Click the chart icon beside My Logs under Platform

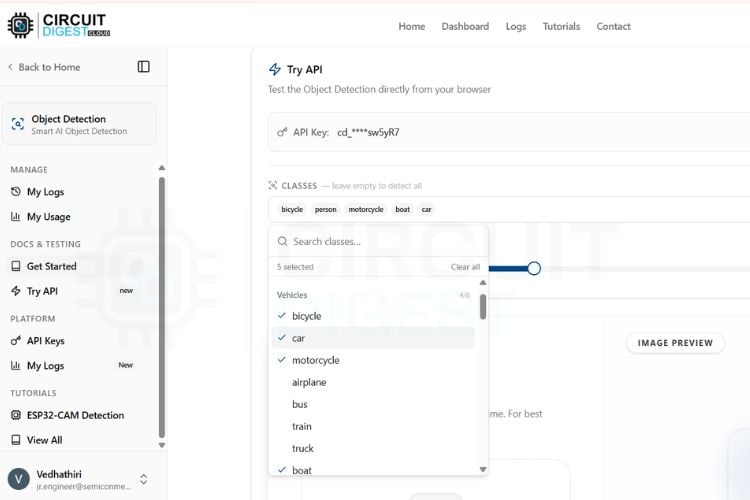pos(16,366)
